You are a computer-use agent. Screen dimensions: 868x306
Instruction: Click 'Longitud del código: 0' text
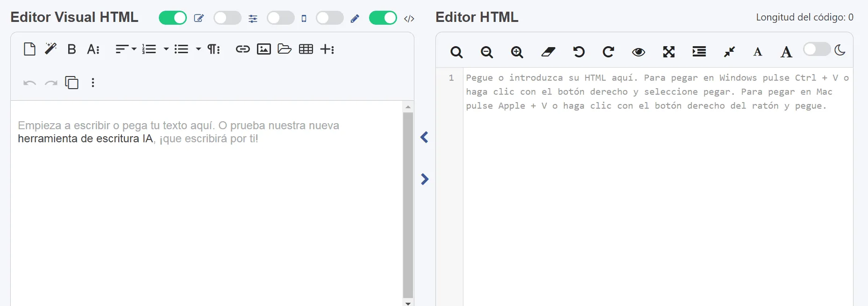(804, 17)
